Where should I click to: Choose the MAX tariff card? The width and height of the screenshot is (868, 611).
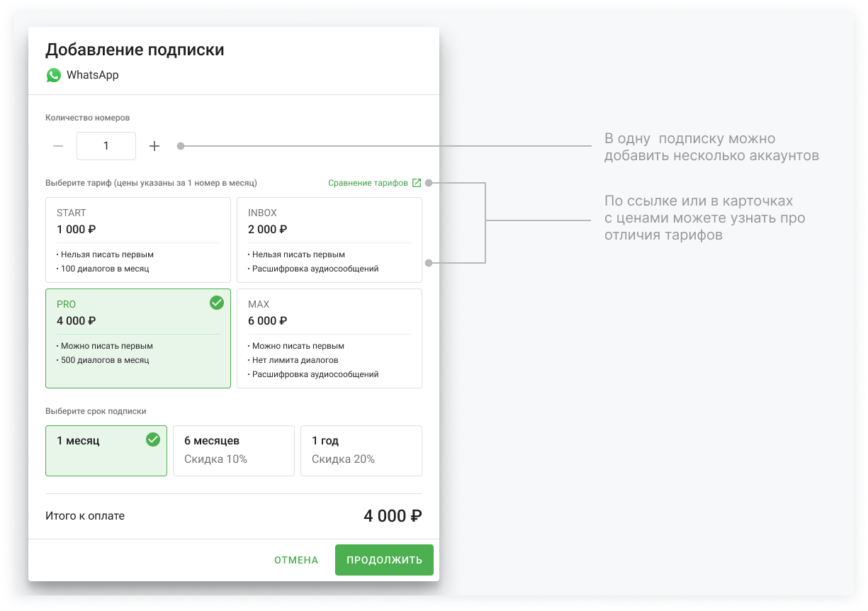coord(329,338)
